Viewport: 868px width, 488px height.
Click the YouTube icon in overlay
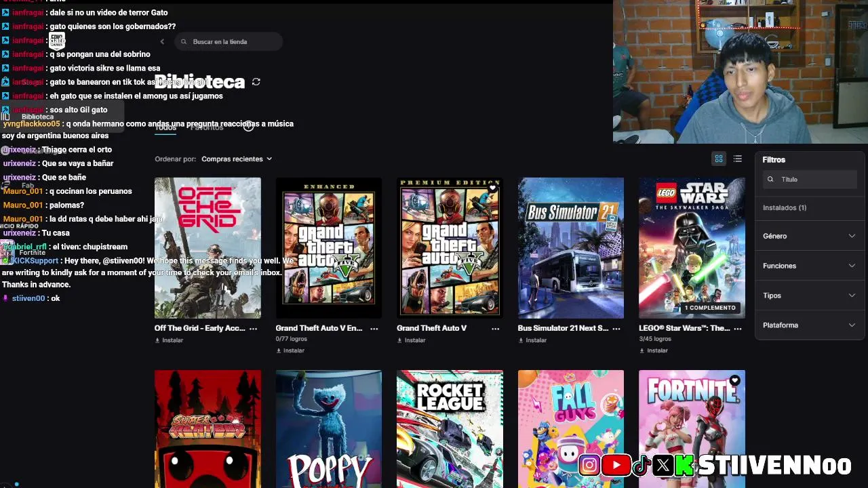(616, 465)
